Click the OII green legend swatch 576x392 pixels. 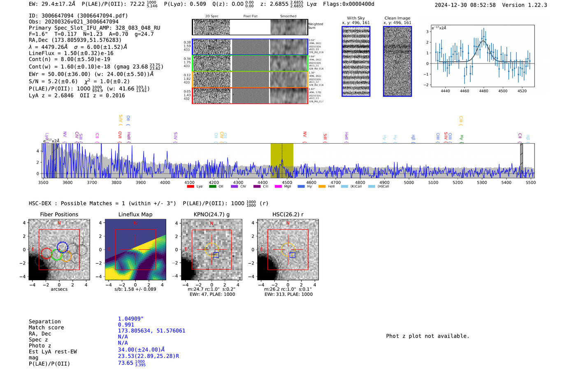tap(212, 186)
